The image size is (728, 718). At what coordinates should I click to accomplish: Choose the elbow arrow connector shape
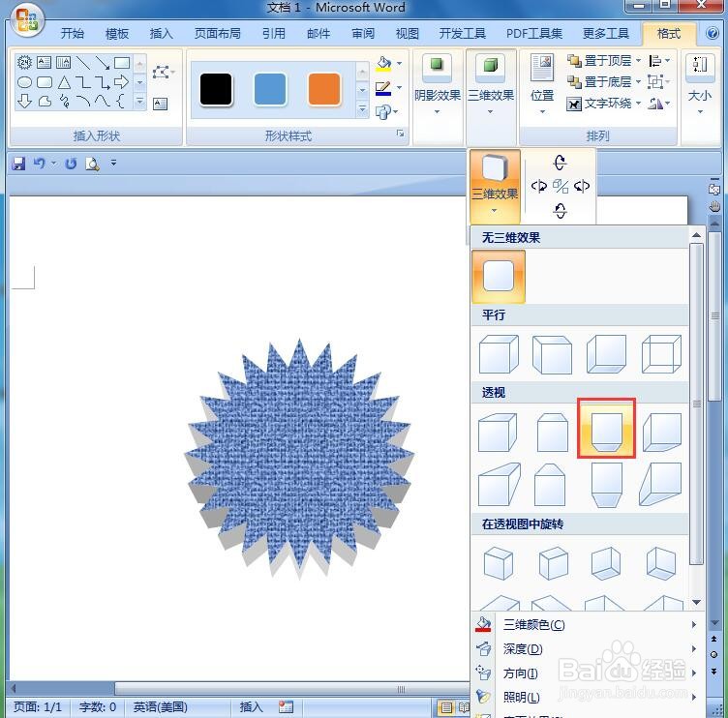click(x=103, y=82)
